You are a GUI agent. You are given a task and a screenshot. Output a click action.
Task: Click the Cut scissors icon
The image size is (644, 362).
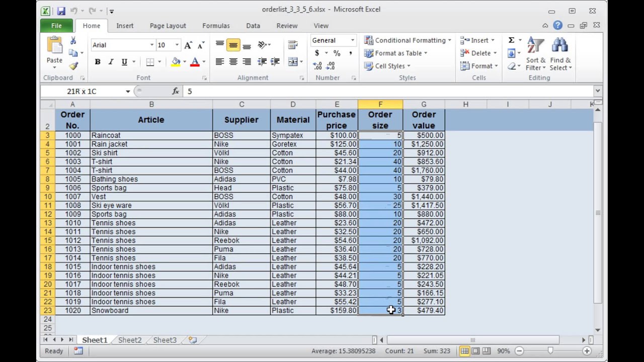tap(73, 41)
